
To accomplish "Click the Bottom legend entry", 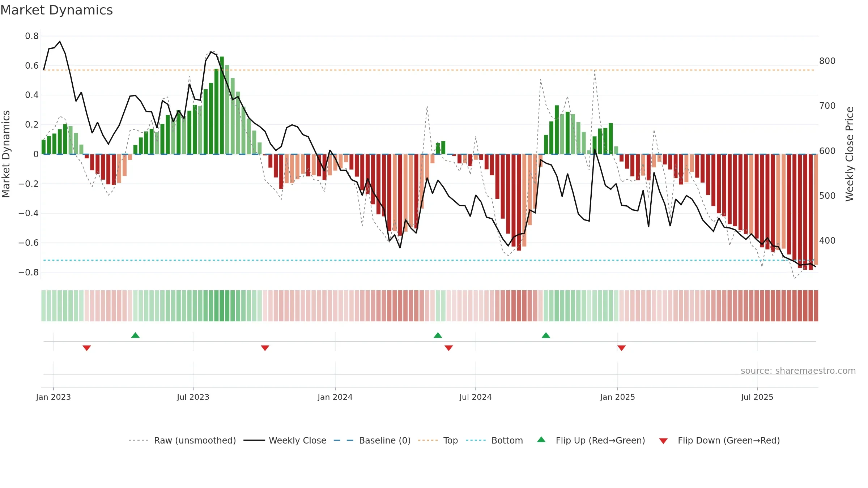I will pyautogui.click(x=494, y=440).
